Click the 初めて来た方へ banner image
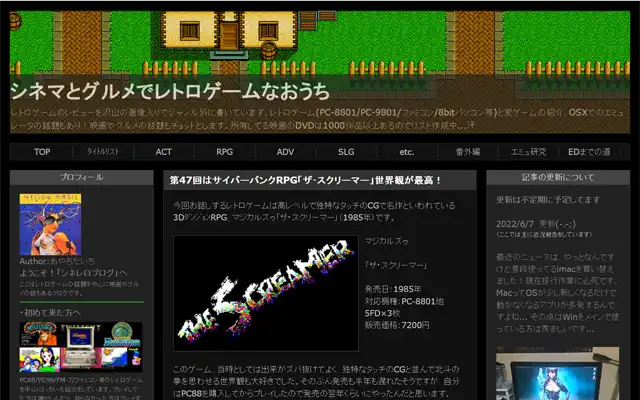Image resolution: width=640 pixels, height=400 pixels. [81, 347]
